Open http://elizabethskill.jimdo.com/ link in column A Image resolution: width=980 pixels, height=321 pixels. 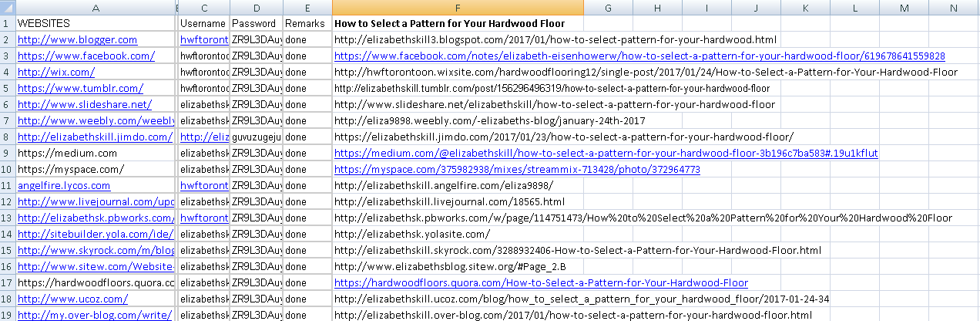click(95, 137)
